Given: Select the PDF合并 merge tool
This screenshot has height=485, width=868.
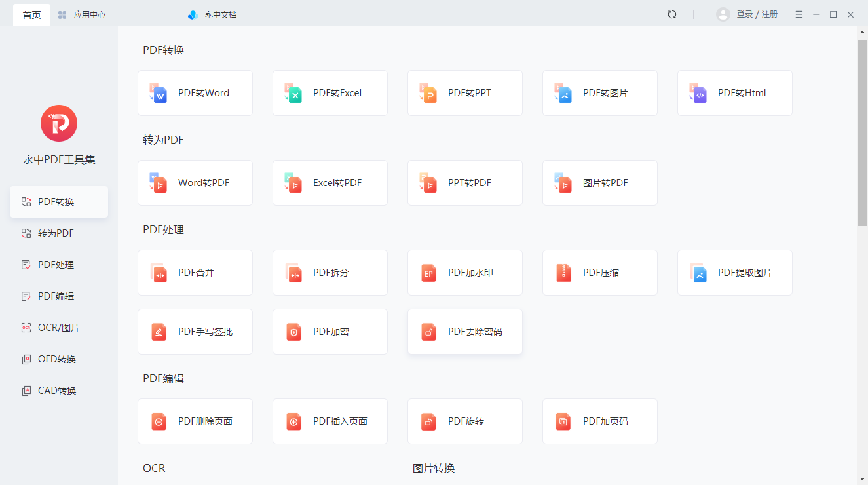Looking at the screenshot, I should coord(195,273).
